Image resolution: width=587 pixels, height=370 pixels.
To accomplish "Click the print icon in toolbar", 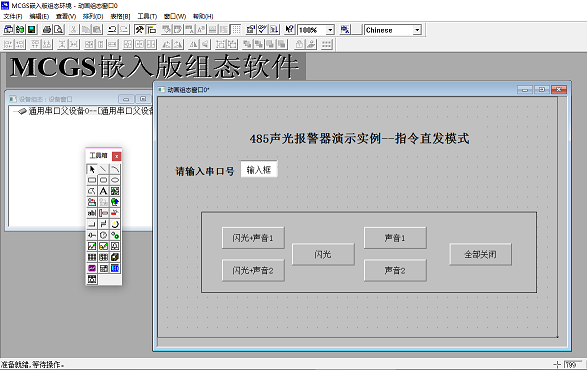I will point(47,30).
